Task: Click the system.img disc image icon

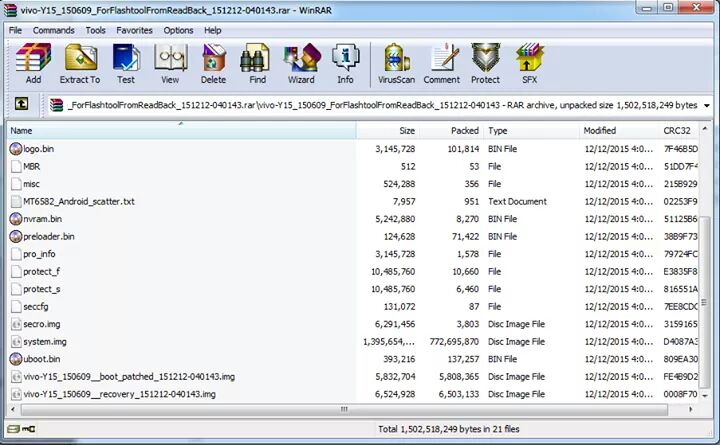Action: (x=16, y=342)
